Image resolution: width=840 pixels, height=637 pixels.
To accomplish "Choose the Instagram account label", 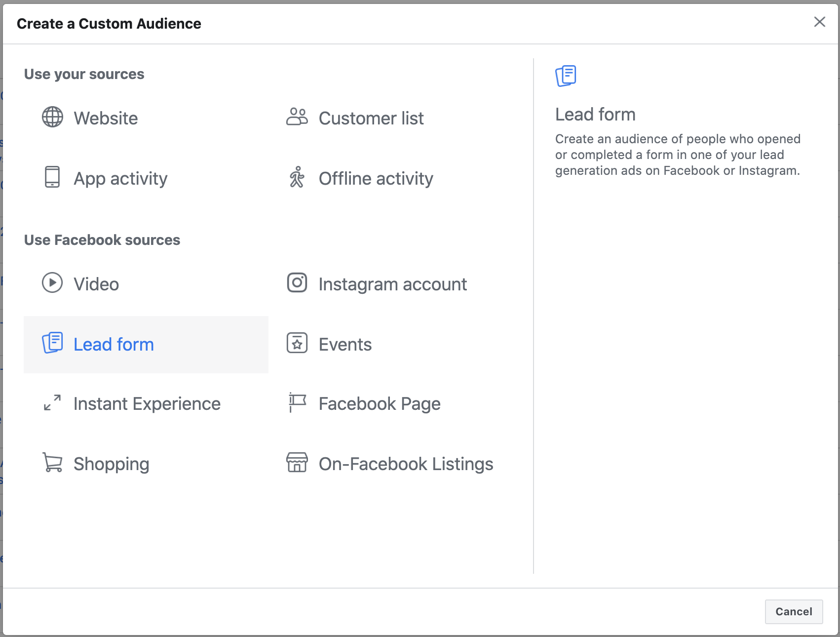I will point(393,284).
